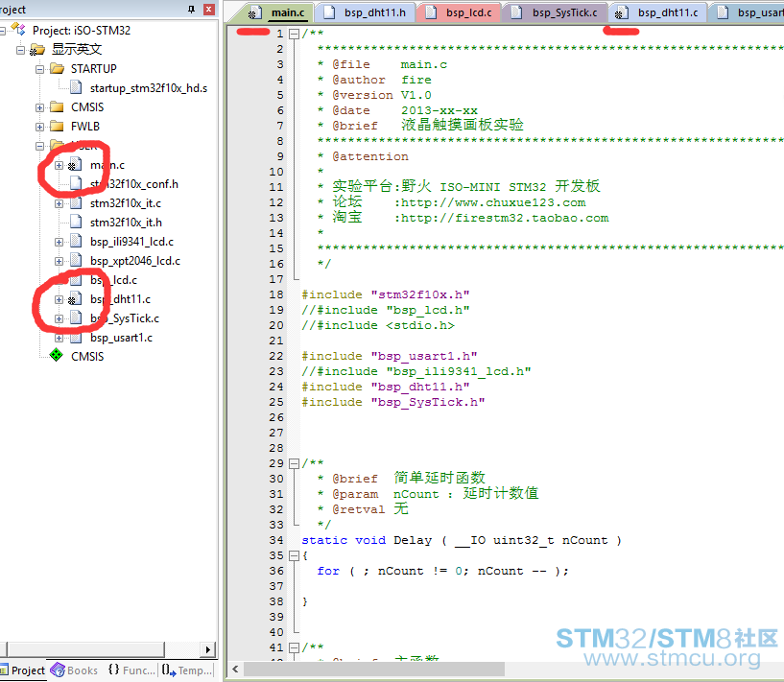Switch to bsp_SysTick.c editor tab

[x=556, y=13]
